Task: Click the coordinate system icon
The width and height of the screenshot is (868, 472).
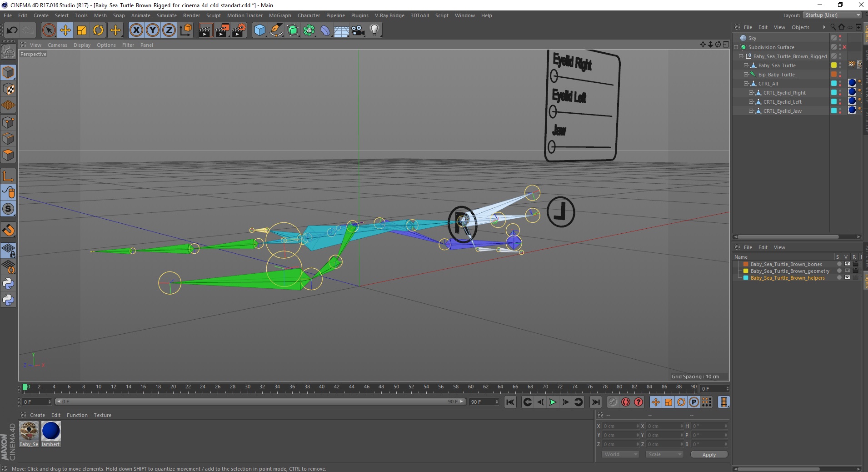Action: pyautogui.click(x=185, y=30)
